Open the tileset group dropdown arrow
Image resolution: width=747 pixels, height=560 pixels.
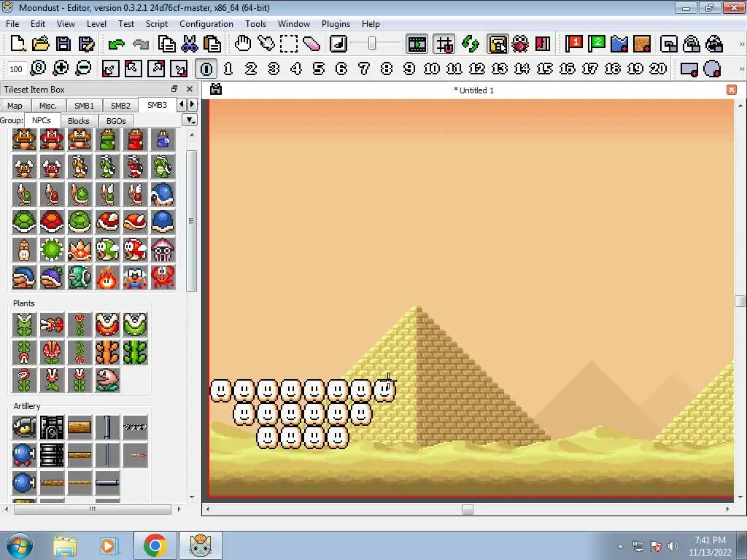[x=190, y=120]
